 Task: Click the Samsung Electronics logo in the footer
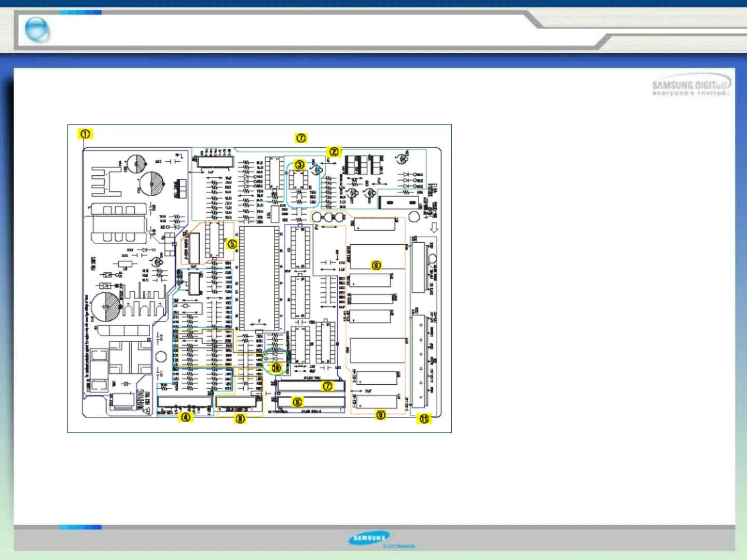click(x=381, y=540)
